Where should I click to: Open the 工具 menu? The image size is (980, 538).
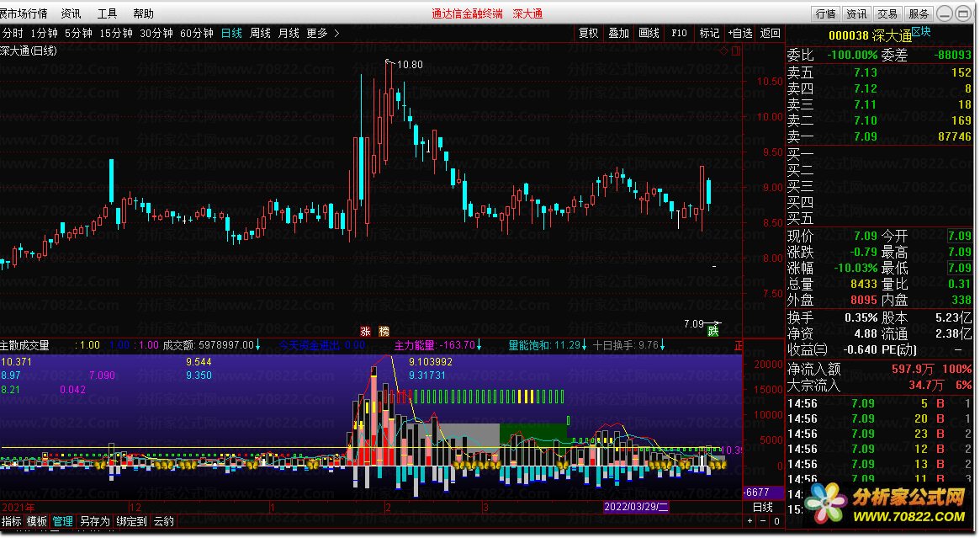tap(107, 13)
